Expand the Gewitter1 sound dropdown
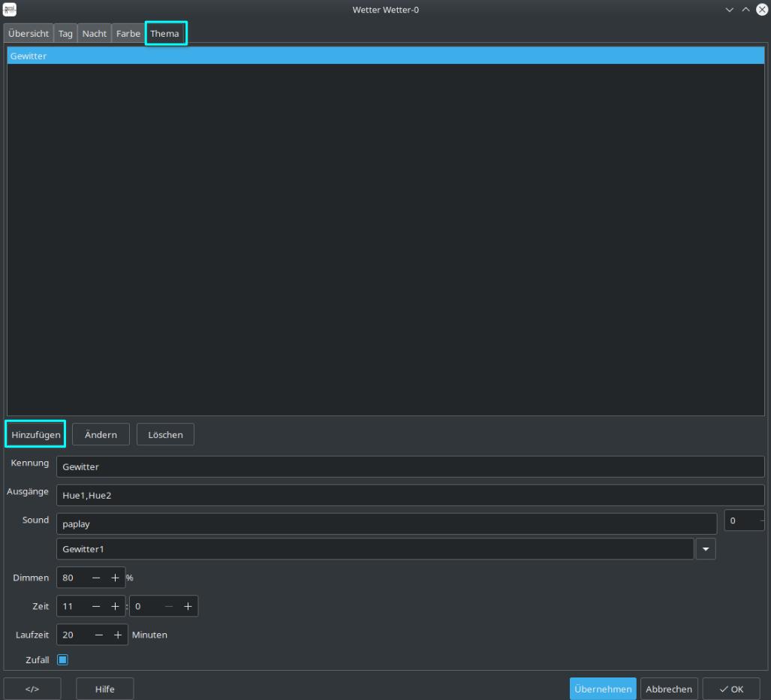 [x=706, y=549]
